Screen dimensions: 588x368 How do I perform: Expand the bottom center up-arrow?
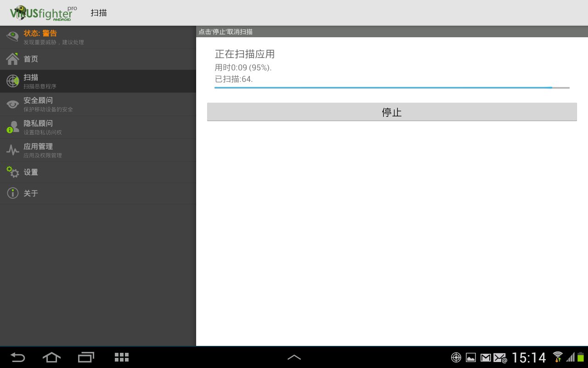(294, 357)
